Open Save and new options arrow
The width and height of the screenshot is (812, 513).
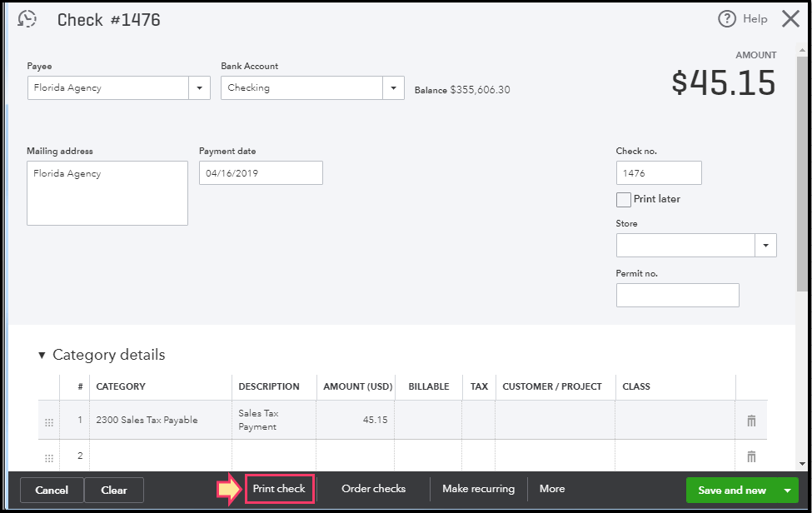[x=787, y=491]
